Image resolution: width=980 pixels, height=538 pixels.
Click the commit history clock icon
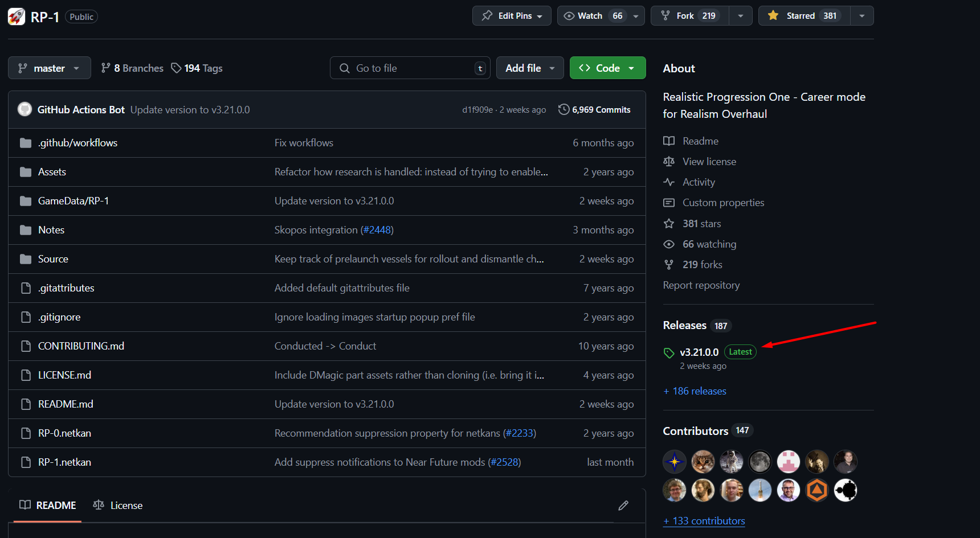pos(563,109)
